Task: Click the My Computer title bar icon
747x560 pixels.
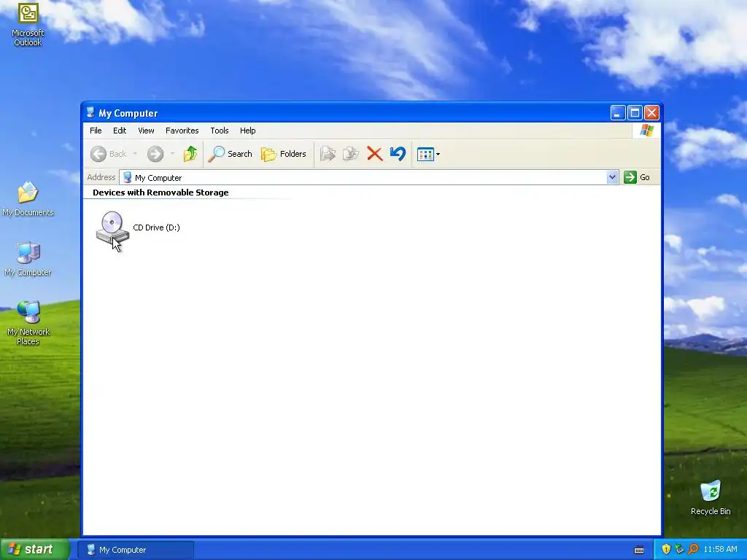Action: 90,112
